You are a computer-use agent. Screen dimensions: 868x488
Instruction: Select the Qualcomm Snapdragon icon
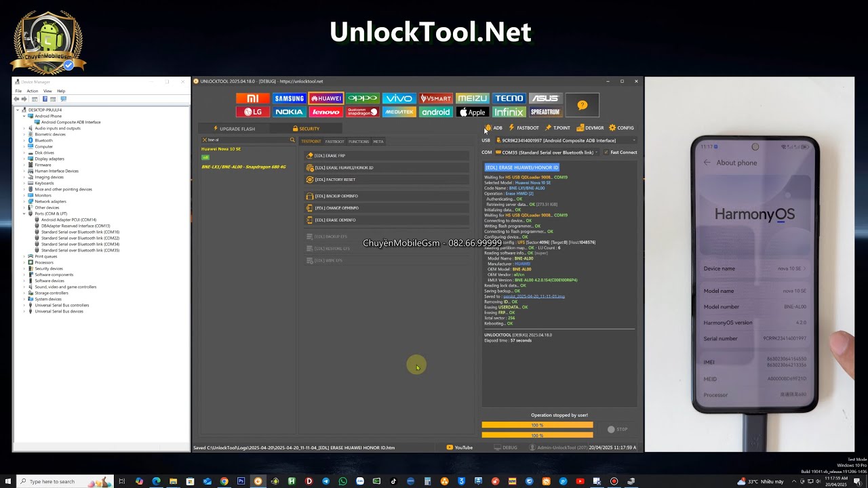363,112
